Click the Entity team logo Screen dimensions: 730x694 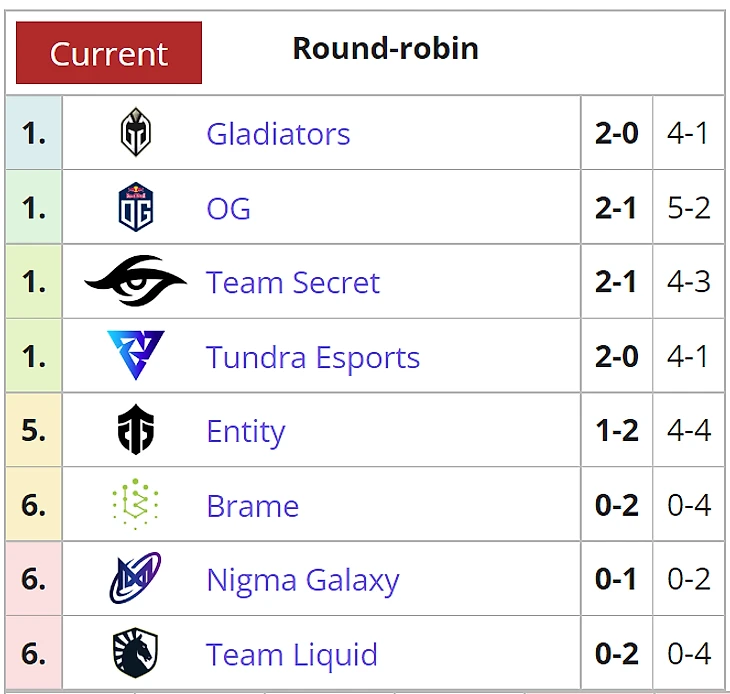coord(135,431)
